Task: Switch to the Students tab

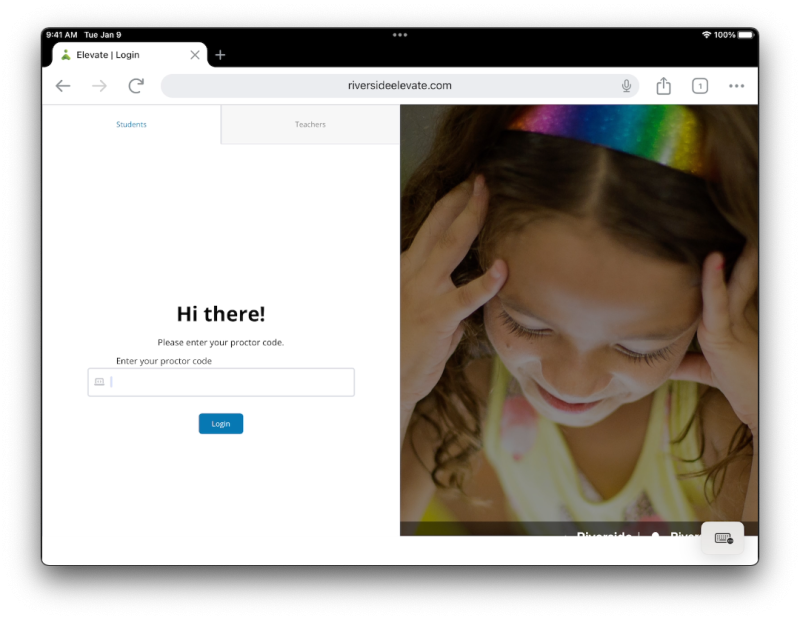Action: [131, 125]
